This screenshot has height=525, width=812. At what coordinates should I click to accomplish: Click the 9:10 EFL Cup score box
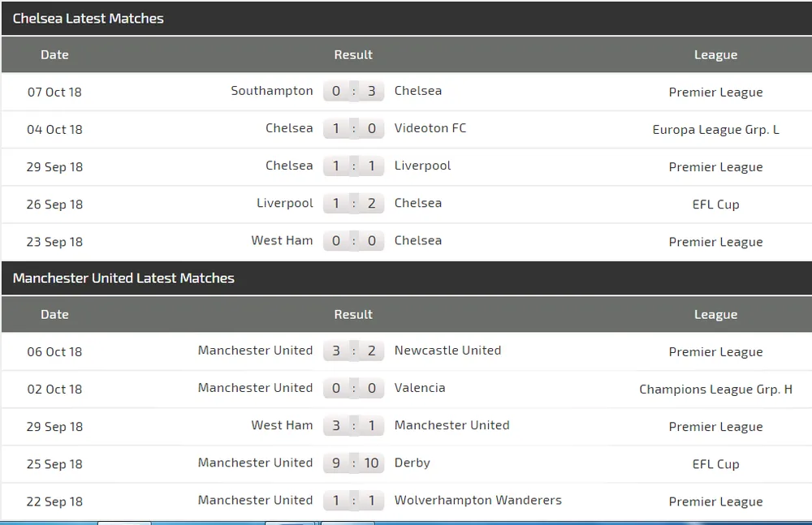coord(353,463)
